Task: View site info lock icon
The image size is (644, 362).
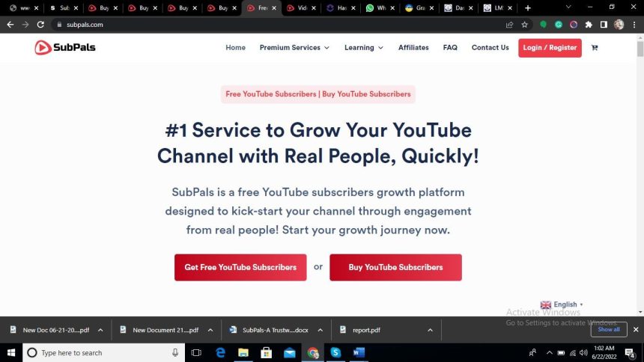Action: click(x=60, y=25)
